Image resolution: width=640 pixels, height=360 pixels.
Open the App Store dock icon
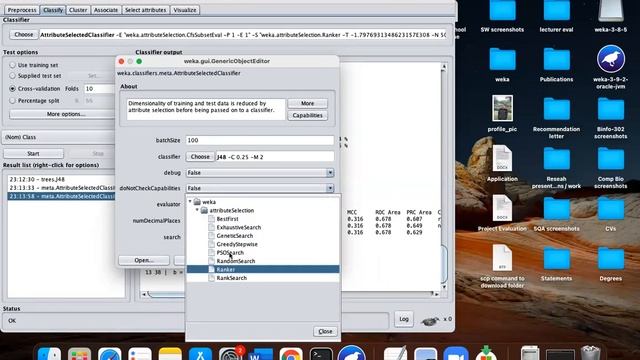click(x=200, y=354)
